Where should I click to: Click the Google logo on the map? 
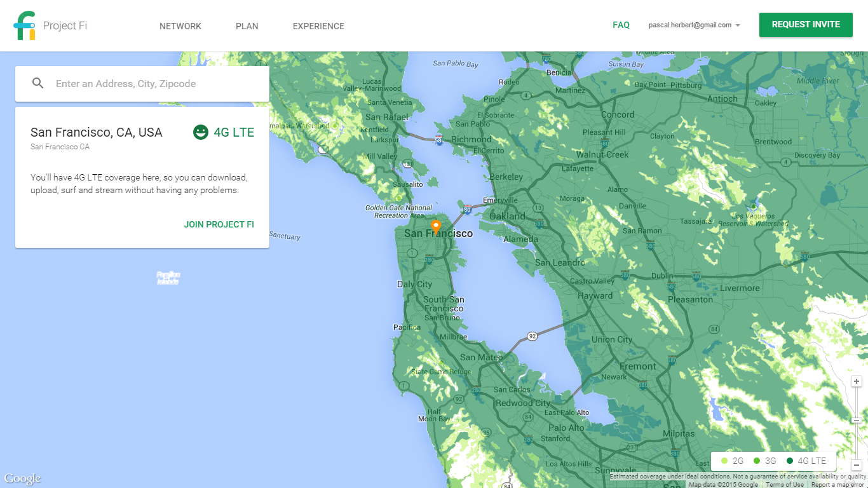click(22, 478)
